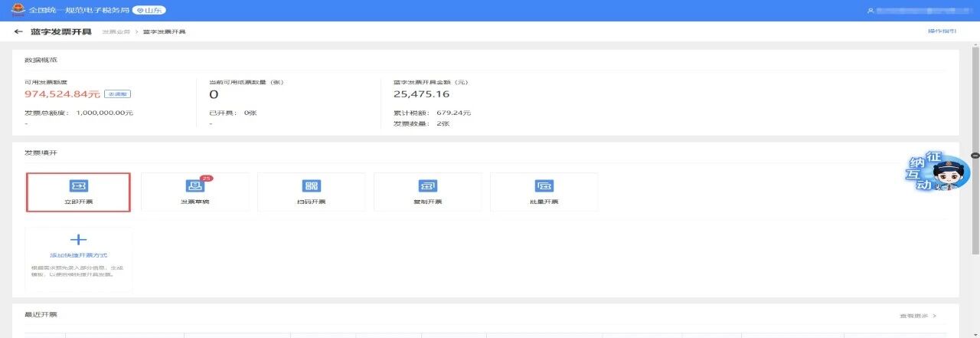Open the 操作指引 guide link
The width and height of the screenshot is (980, 338).
(942, 31)
